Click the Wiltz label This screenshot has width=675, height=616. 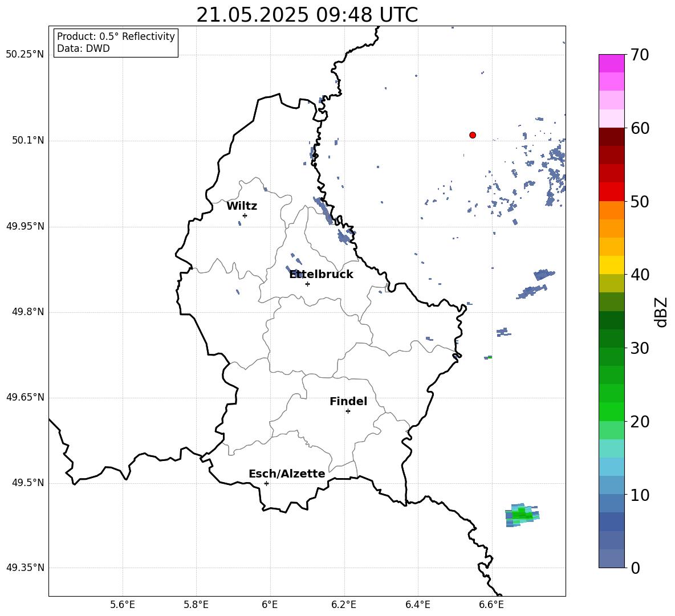coord(242,206)
